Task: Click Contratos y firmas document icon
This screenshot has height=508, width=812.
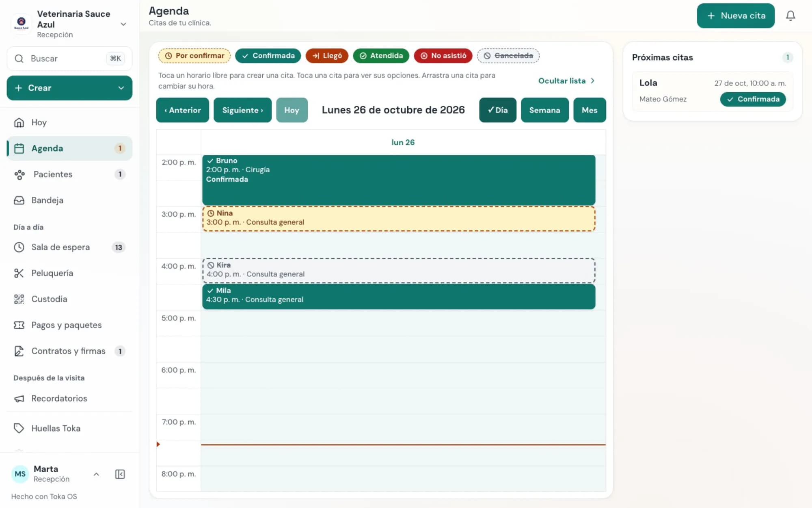Action: pos(19,351)
